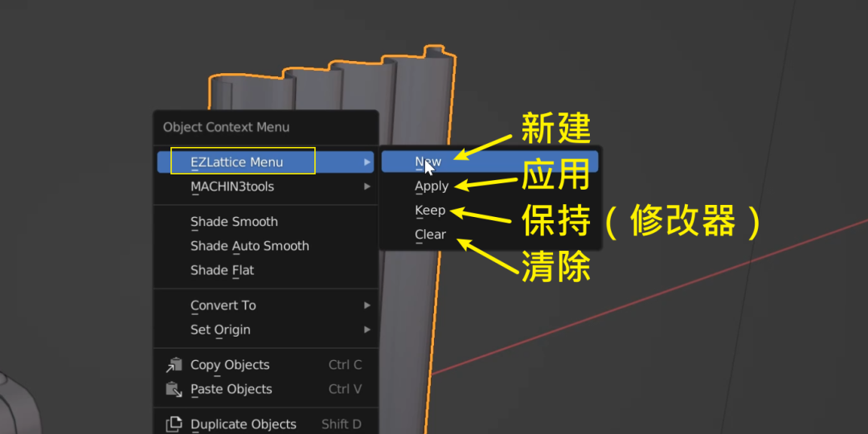Apply Shade Smooth to the object
The height and width of the screenshot is (434, 868).
[x=266, y=222]
